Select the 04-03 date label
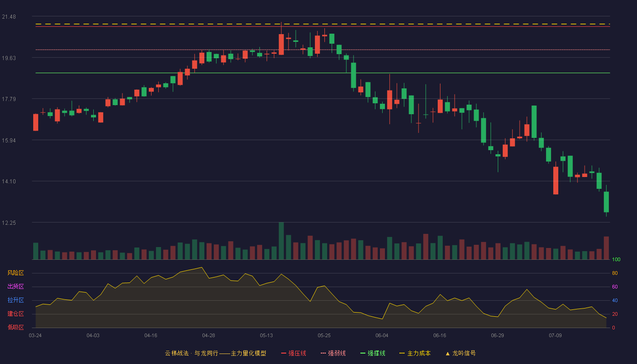637x364 pixels. 93,335
